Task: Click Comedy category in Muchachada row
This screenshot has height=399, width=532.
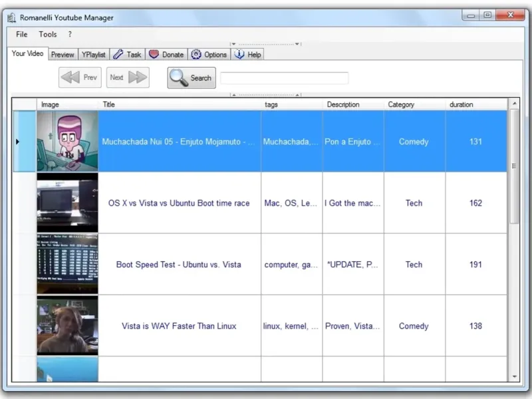Action: click(414, 142)
